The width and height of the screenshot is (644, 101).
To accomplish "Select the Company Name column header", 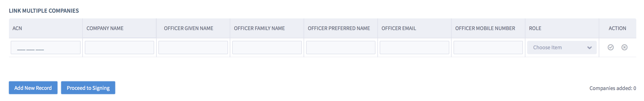I will 105,28.
